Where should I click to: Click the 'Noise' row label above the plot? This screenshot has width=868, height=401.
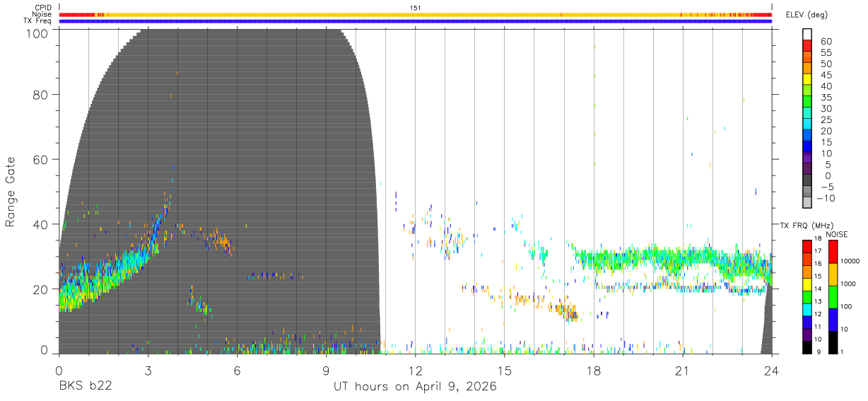42,14
